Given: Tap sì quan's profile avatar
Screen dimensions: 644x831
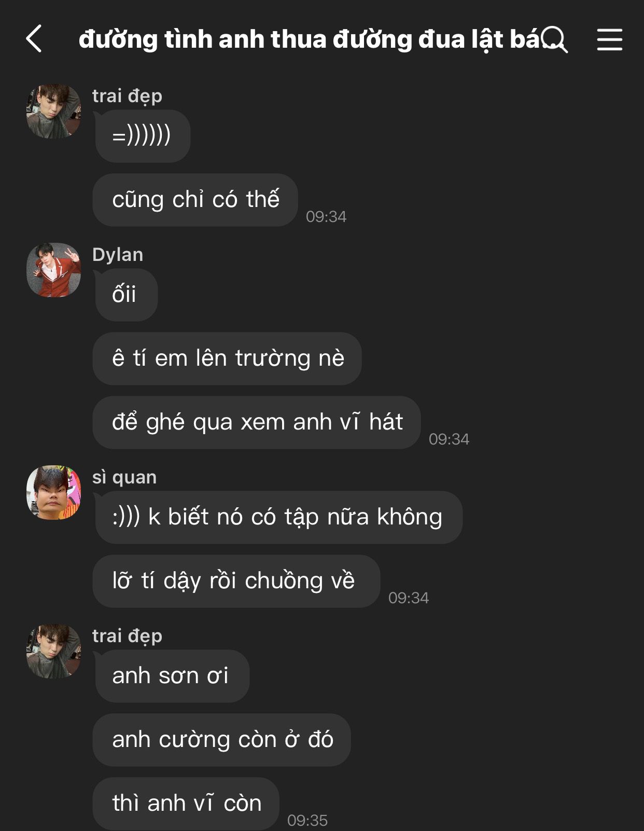Looking at the screenshot, I should 54,492.
